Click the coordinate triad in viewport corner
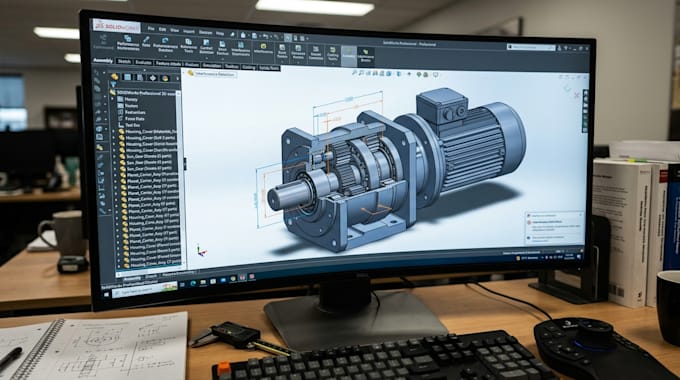The width and height of the screenshot is (680, 380). [x=201, y=251]
